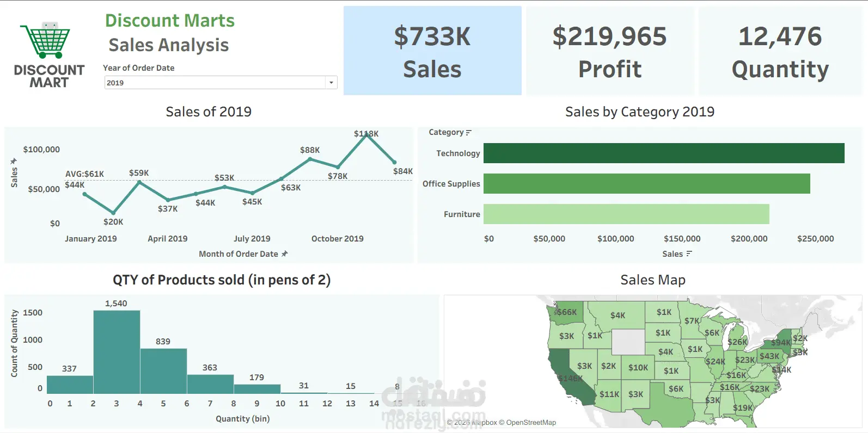
Task: Select California $146K on the sales map
Action: pos(569,377)
